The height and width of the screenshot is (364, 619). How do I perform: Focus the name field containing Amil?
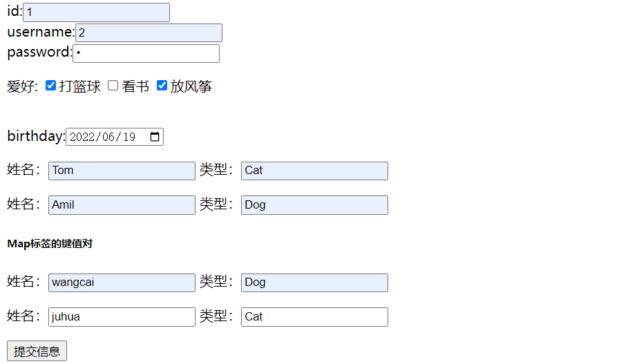coord(122,205)
